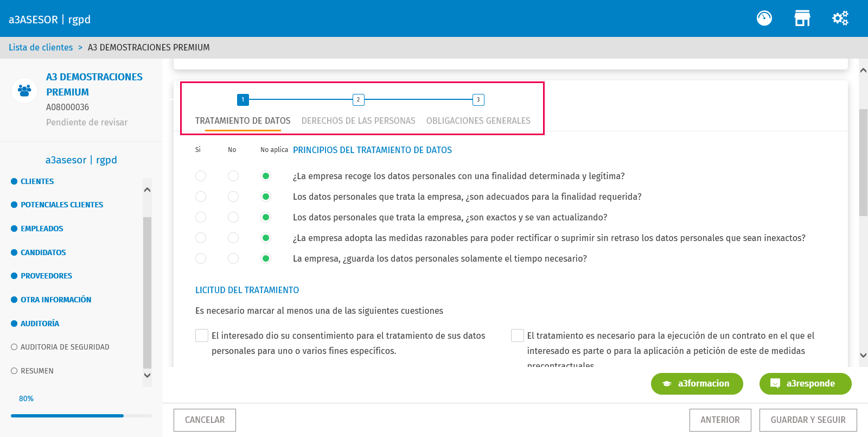
Task: Select 'No' for datos adecuados question
Action: 233,197
